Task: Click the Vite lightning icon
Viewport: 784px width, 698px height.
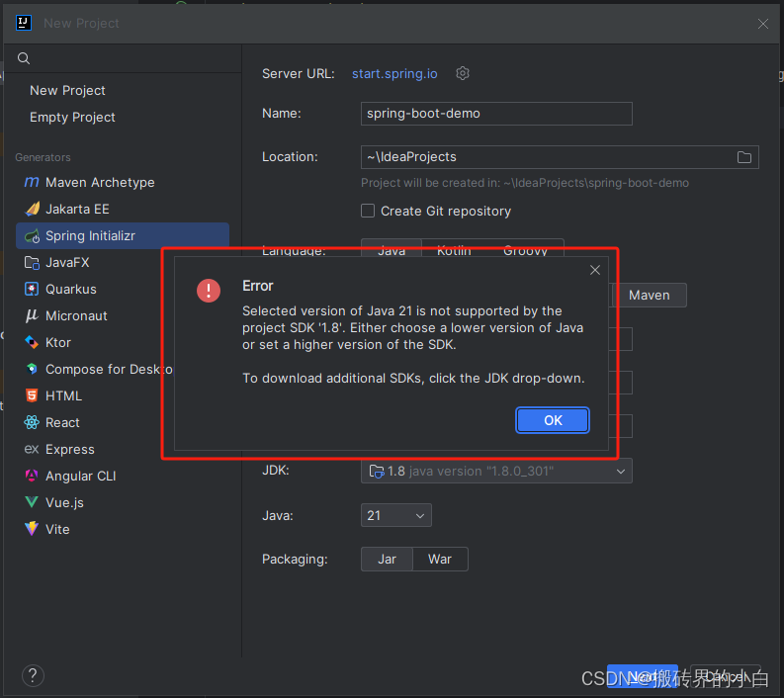Action: pyautogui.click(x=32, y=529)
